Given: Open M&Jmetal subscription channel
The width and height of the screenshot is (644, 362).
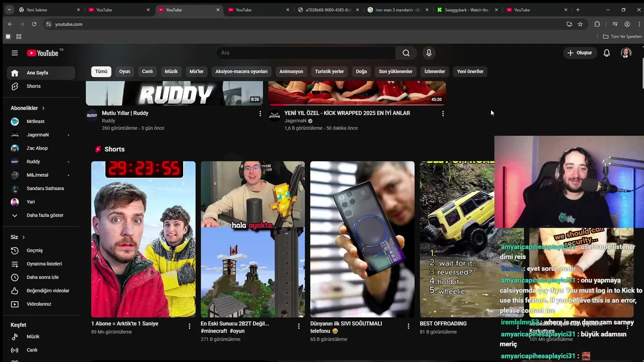Looking at the screenshot, I should tap(41, 175).
